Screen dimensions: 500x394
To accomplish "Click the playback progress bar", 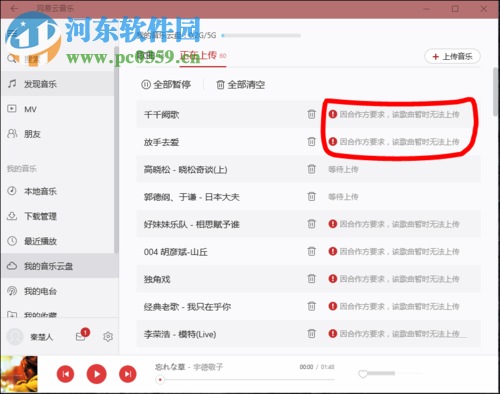I will [x=245, y=380].
